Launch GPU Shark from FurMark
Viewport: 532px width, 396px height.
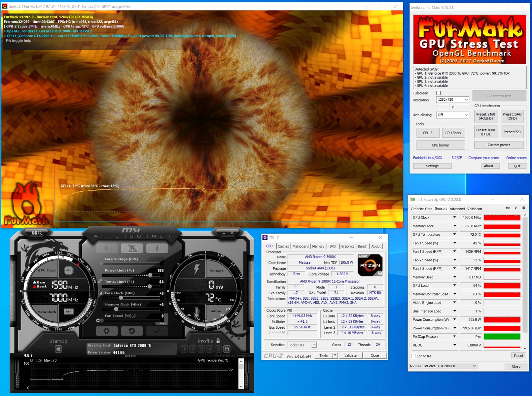point(453,133)
